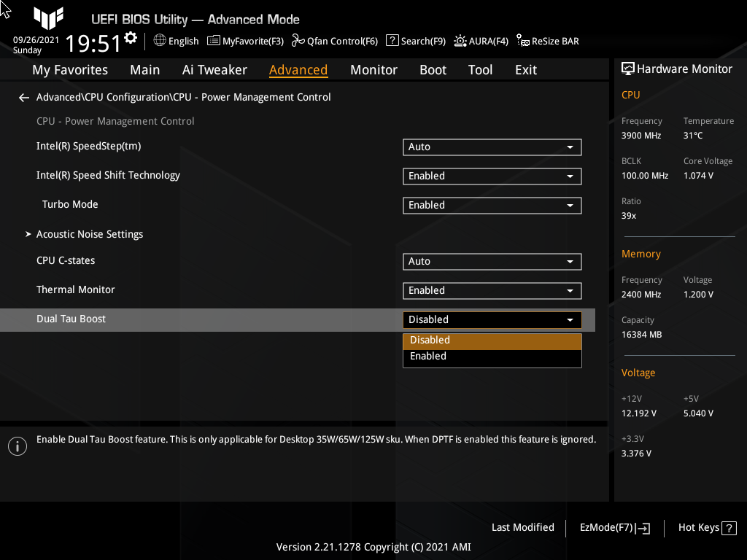
Task: Open MyFavorite(F3) settings
Action: (245, 41)
